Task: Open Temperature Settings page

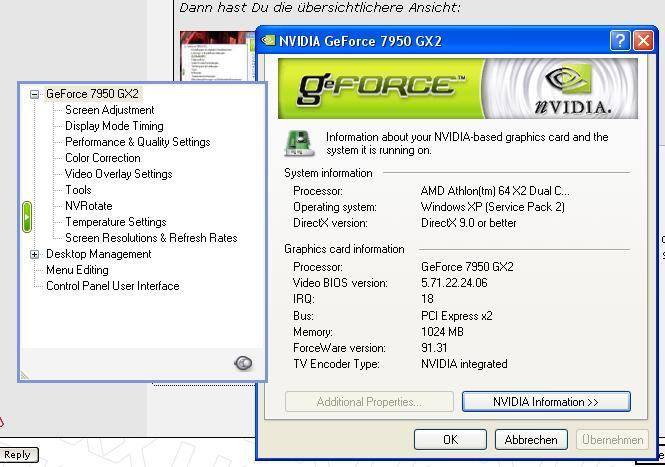Action: point(115,222)
